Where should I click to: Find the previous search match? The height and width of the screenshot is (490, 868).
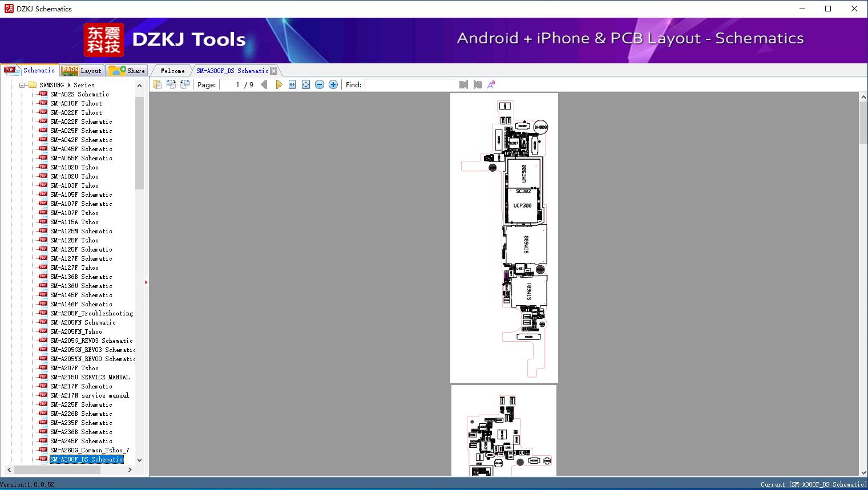[463, 84]
